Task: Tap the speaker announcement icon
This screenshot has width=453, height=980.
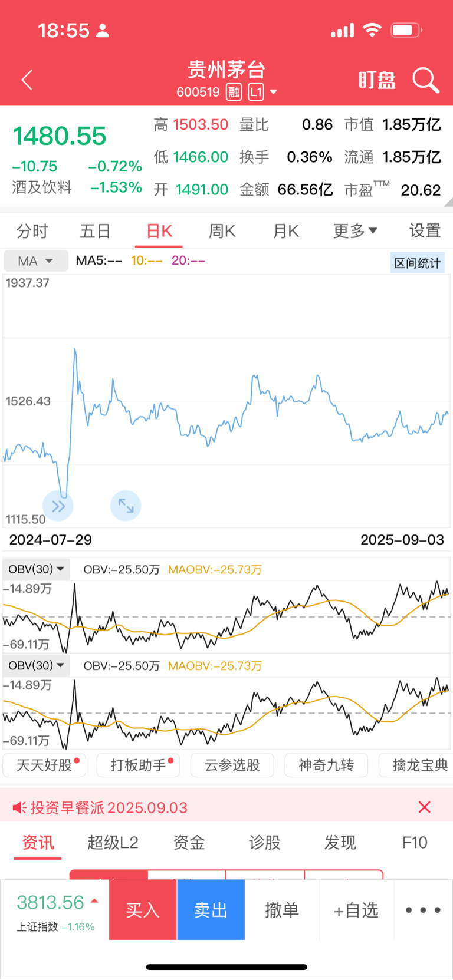Action: point(19,807)
